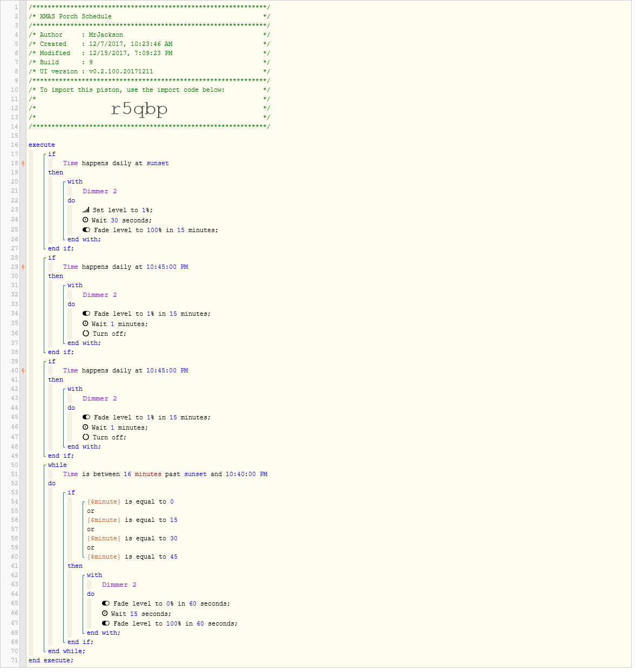
Task: Click the do keyword on line 52
Action: [x=52, y=483]
